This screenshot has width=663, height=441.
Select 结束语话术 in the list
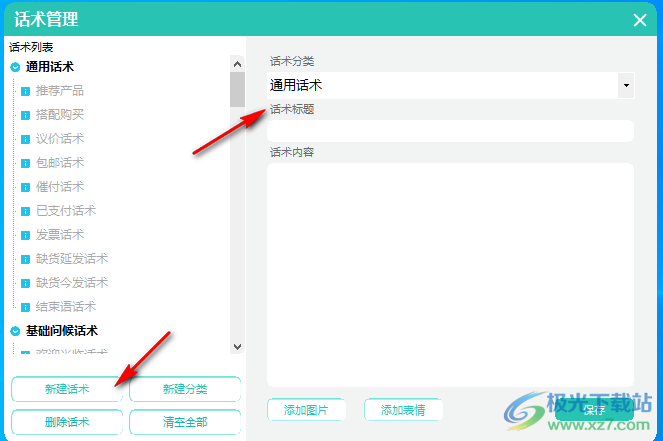coord(66,306)
